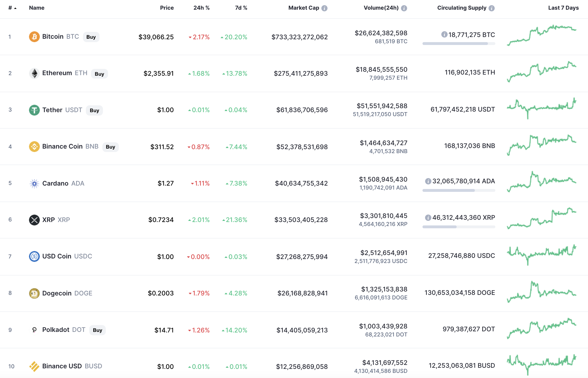This screenshot has height=378, width=588.
Task: Click info icon beside Cardano circulating supply
Action: 428,181
